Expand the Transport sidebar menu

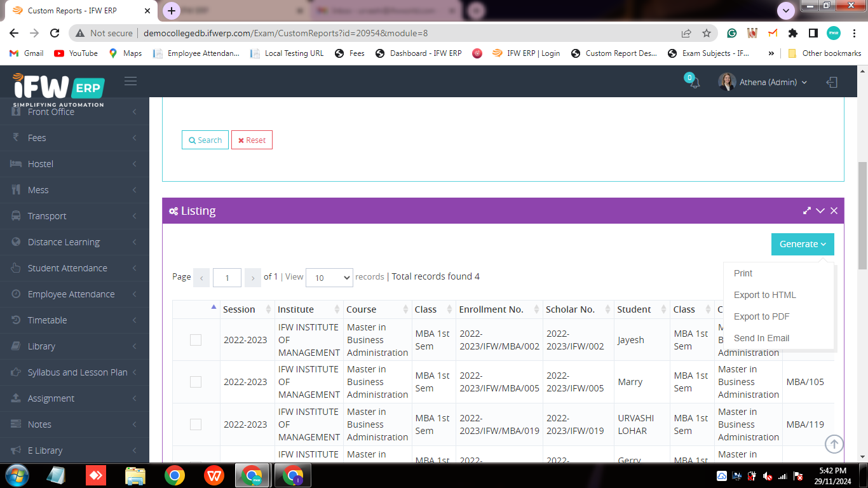pos(74,216)
